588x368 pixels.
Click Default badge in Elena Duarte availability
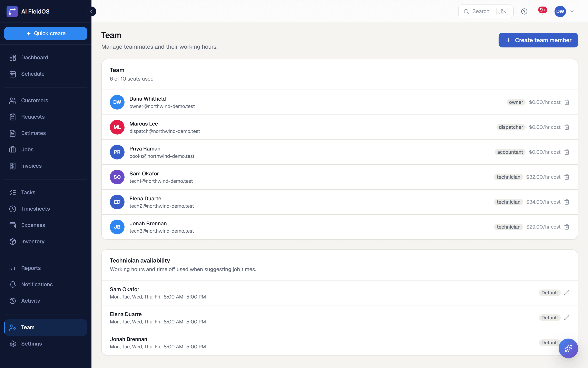tap(550, 318)
